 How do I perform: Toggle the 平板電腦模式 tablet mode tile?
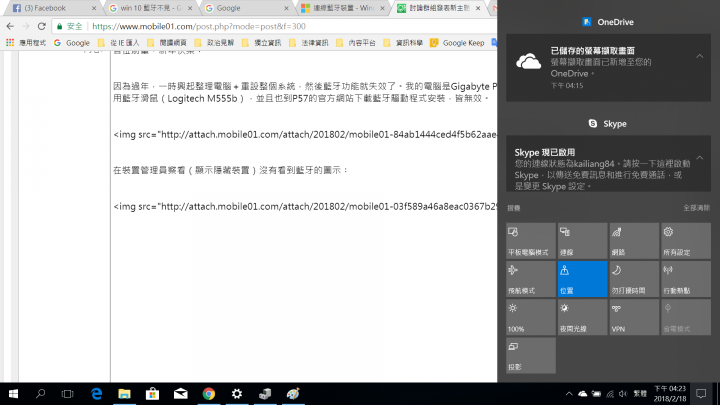click(531, 241)
